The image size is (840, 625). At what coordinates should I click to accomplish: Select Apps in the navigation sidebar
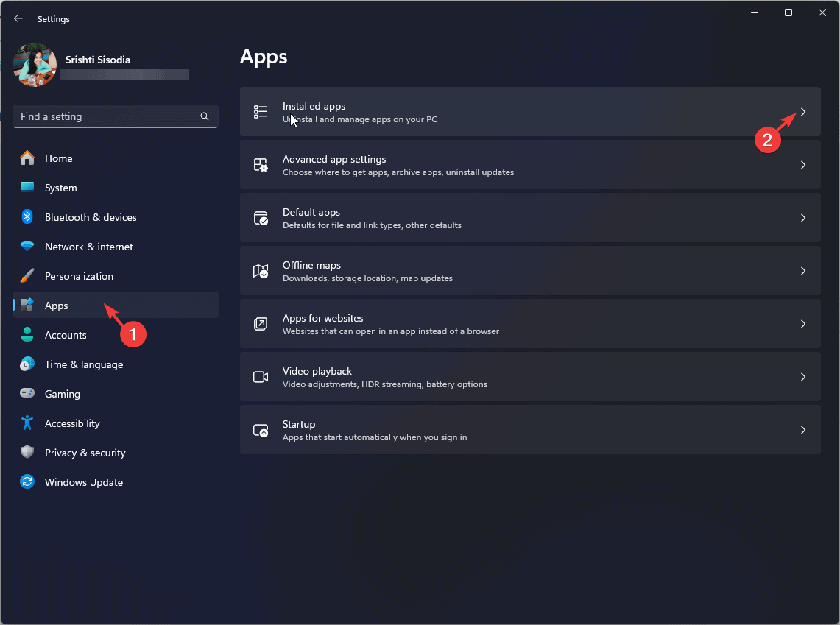(x=57, y=306)
